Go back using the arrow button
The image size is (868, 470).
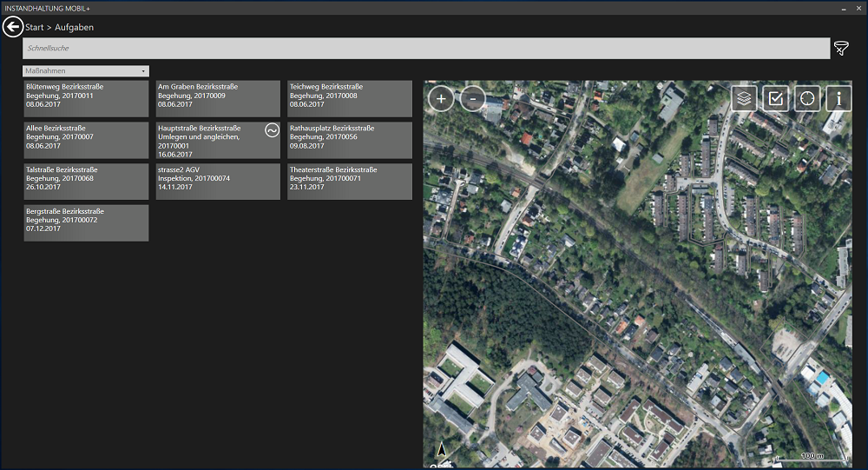tap(12, 27)
